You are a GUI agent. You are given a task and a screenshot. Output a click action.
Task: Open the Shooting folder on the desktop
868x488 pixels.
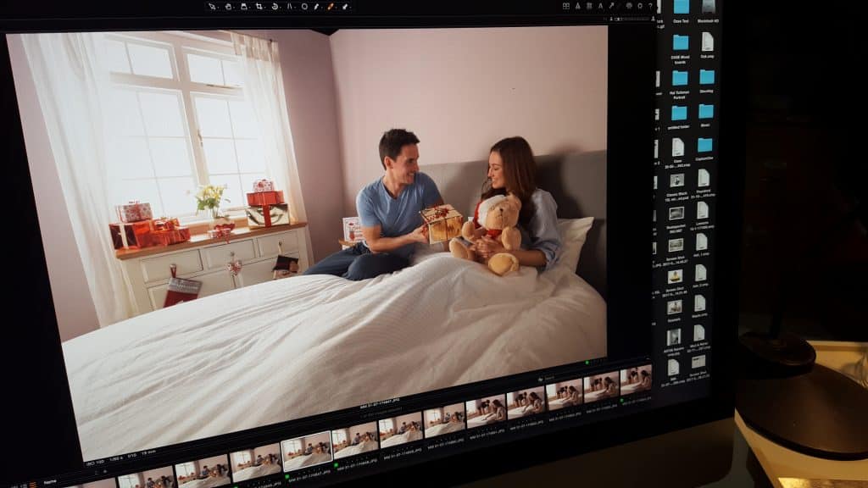coord(705,78)
